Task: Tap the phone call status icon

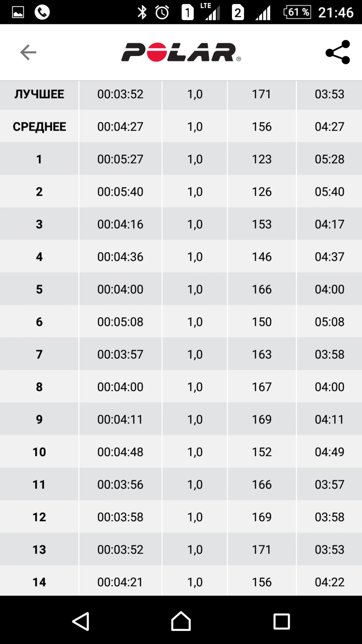Action: pyautogui.click(x=42, y=12)
